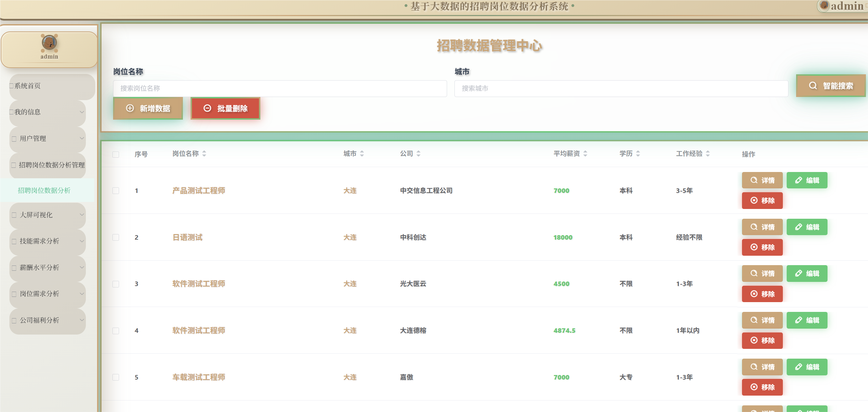Click minus icon on 批量删除 button

coord(207,108)
